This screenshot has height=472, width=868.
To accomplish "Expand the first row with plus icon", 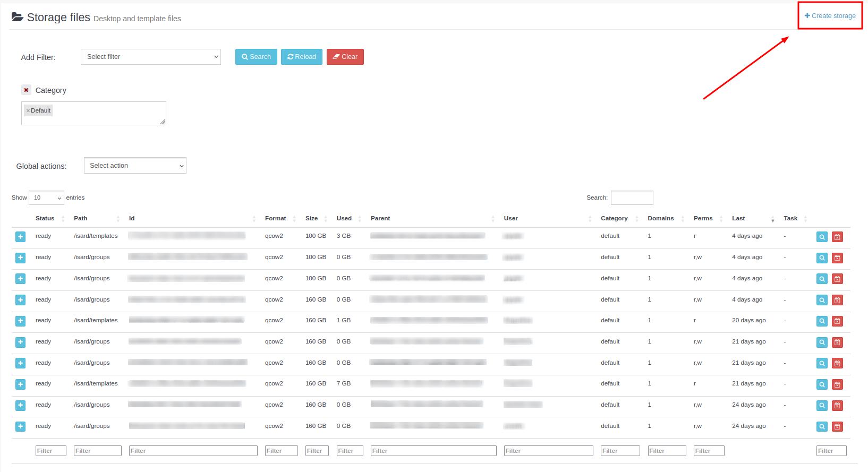I will coord(20,237).
